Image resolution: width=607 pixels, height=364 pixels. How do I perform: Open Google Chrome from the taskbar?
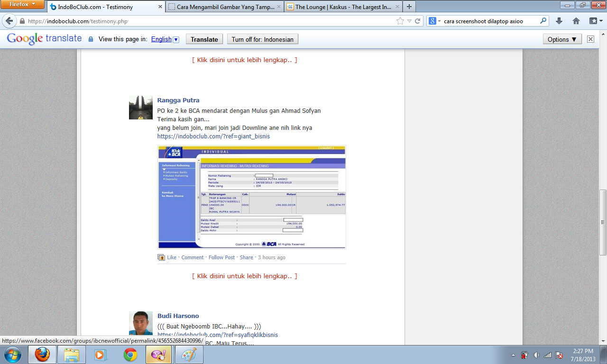click(130, 355)
